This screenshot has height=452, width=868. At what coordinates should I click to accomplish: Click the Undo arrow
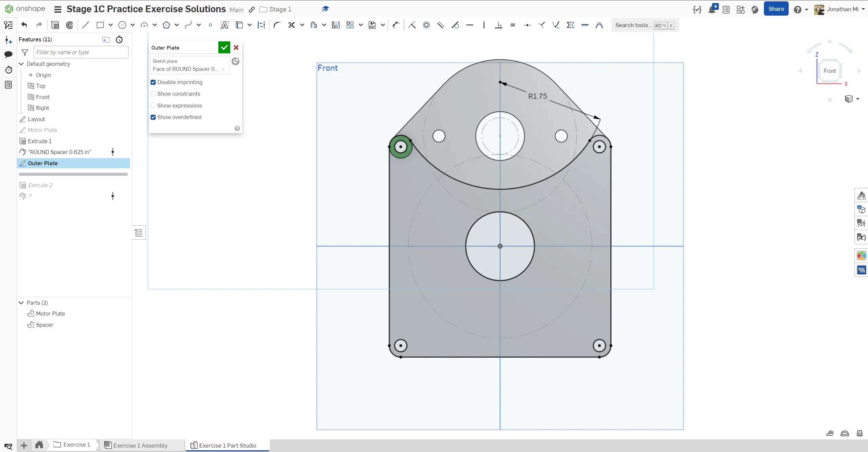coord(24,25)
